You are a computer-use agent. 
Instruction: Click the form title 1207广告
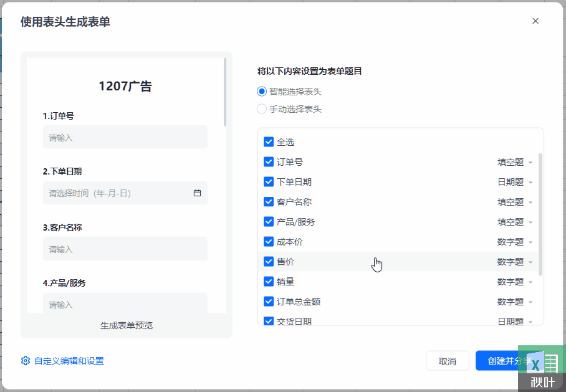pos(125,86)
